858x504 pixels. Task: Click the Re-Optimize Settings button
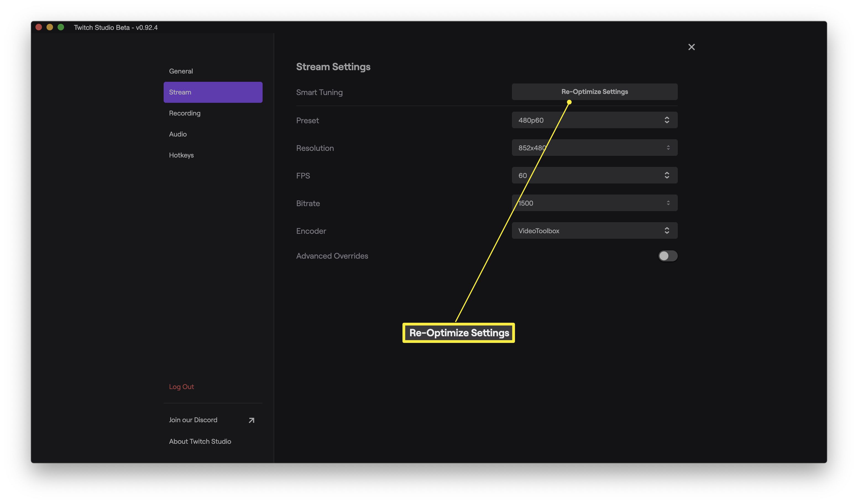pos(595,92)
